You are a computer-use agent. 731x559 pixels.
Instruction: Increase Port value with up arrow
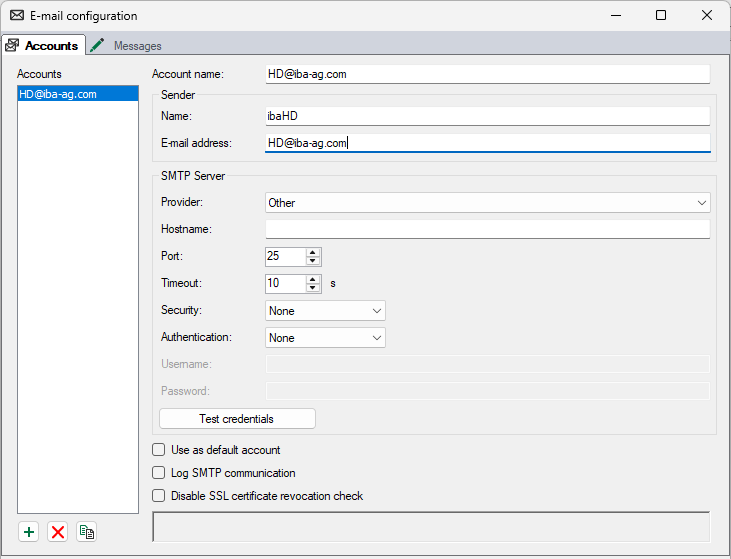pyautogui.click(x=313, y=252)
